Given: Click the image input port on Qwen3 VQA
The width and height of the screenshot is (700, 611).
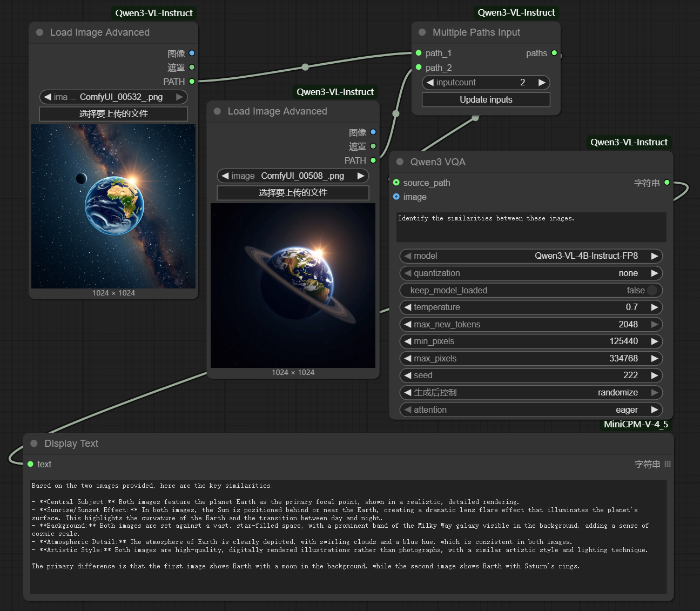Looking at the screenshot, I should (396, 197).
